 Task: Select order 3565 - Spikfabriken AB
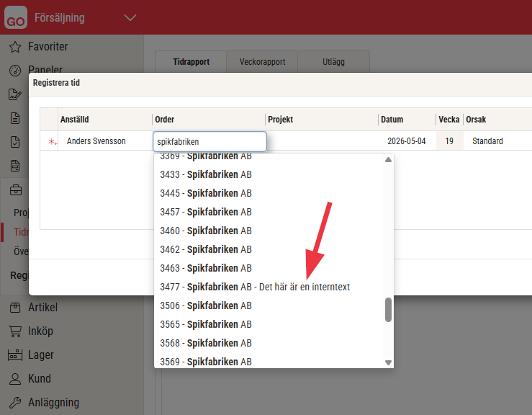point(269,324)
